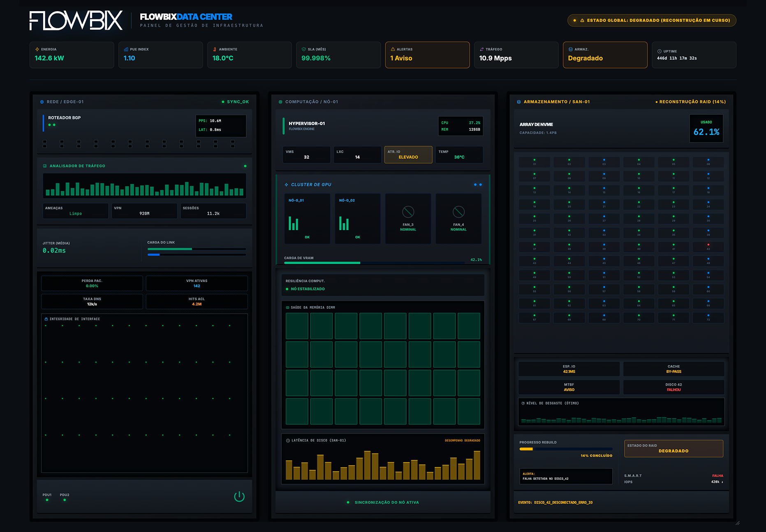Expand the DISCO 42 FALHOU tile
This screenshot has width=766, height=532.
coord(673,387)
